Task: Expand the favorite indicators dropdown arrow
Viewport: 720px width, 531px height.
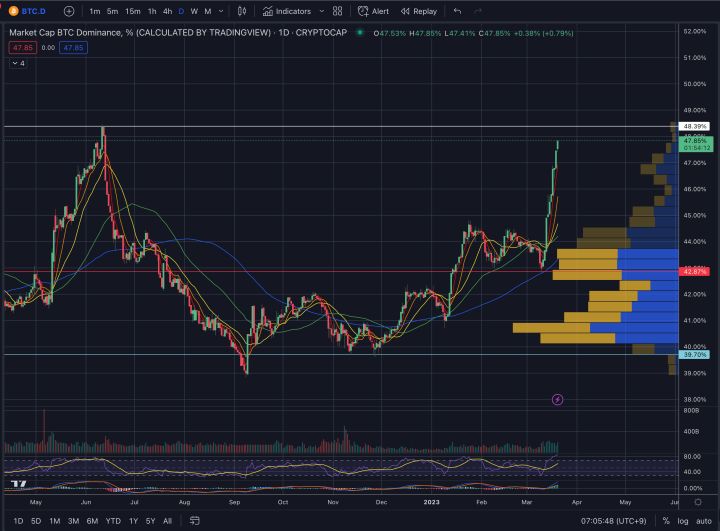Action: (x=321, y=11)
